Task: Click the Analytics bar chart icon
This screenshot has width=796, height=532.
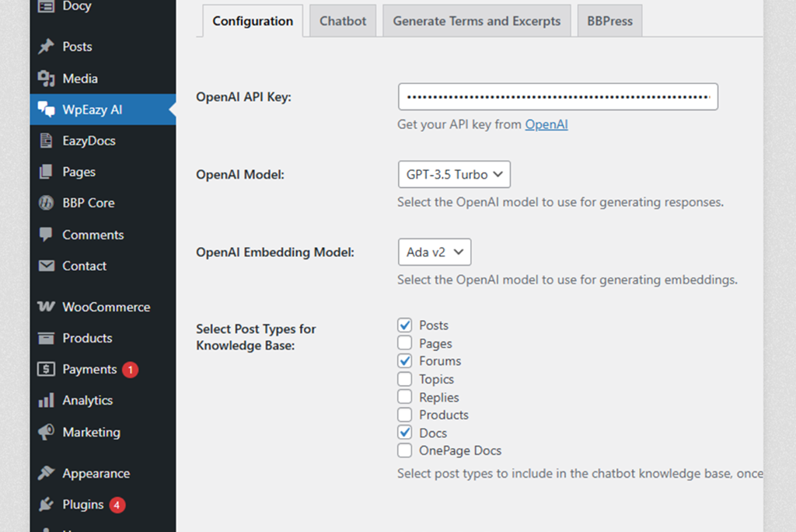Action: tap(46, 400)
